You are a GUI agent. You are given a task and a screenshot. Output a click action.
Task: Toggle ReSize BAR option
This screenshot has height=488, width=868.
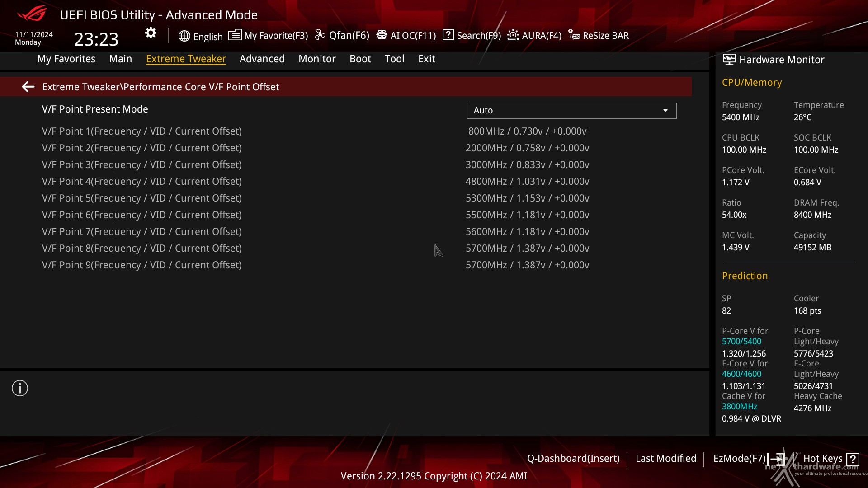606,36
